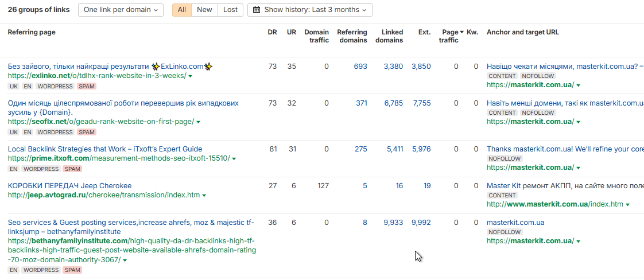
Task: Open the One link per domain dropdown
Action: tap(121, 10)
